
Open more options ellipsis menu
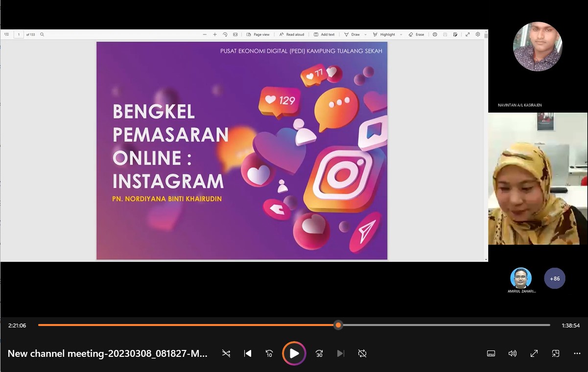[x=577, y=353]
